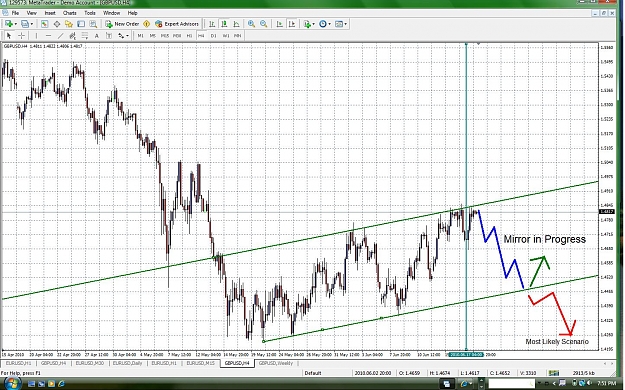This screenshot has height=390, width=625.
Task: Switch timeframe to MN
Action: (238, 35)
